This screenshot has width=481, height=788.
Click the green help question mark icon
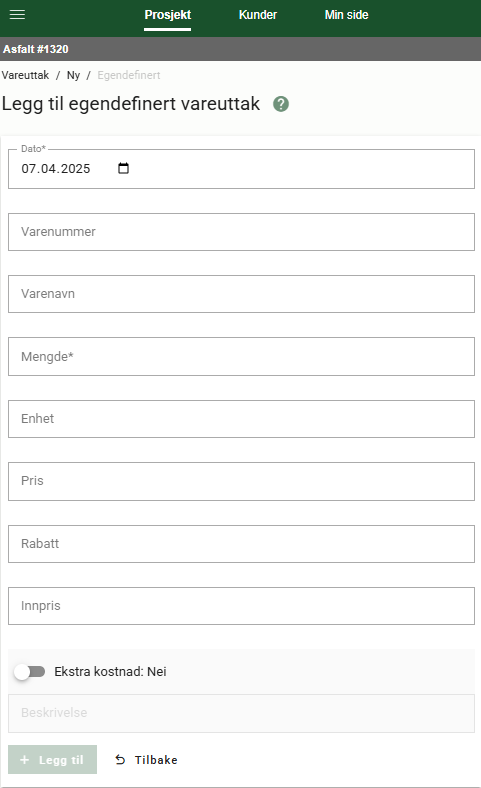(281, 104)
